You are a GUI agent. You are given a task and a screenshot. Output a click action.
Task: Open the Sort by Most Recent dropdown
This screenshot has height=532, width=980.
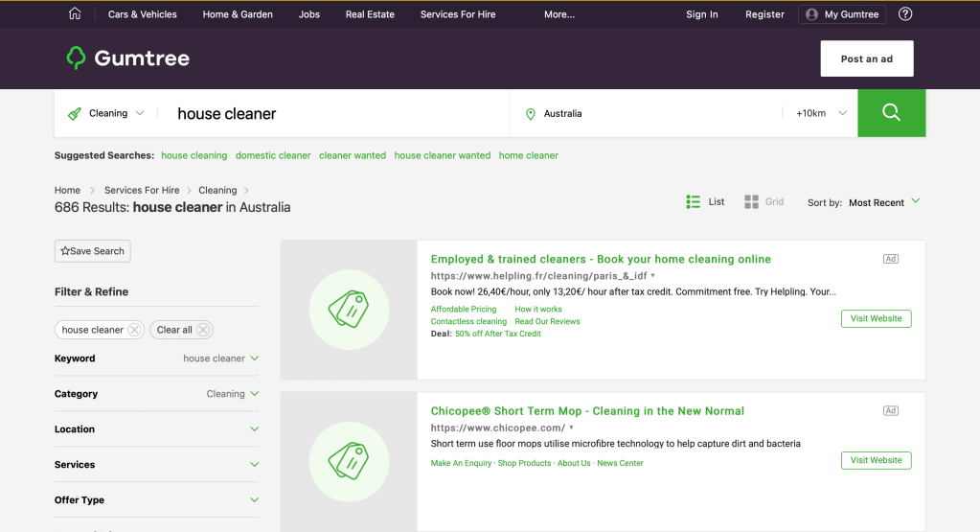click(884, 202)
